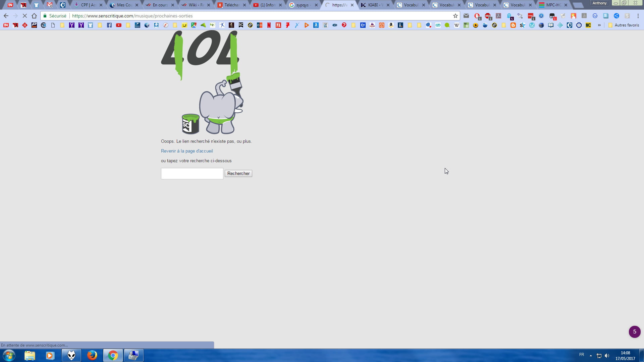Screen dimensions: 644x362
Task: Open the WordPress bookmark icon
Action: coord(532,25)
